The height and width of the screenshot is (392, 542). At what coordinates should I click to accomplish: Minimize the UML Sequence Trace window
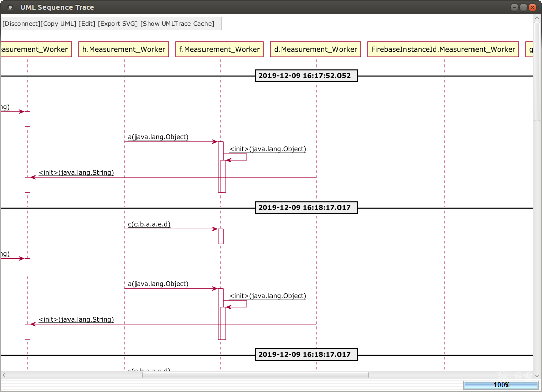coord(514,7)
